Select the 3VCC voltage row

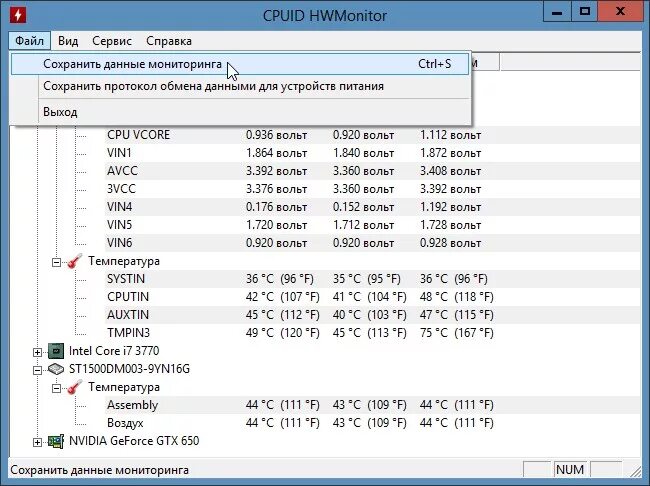[372, 189]
